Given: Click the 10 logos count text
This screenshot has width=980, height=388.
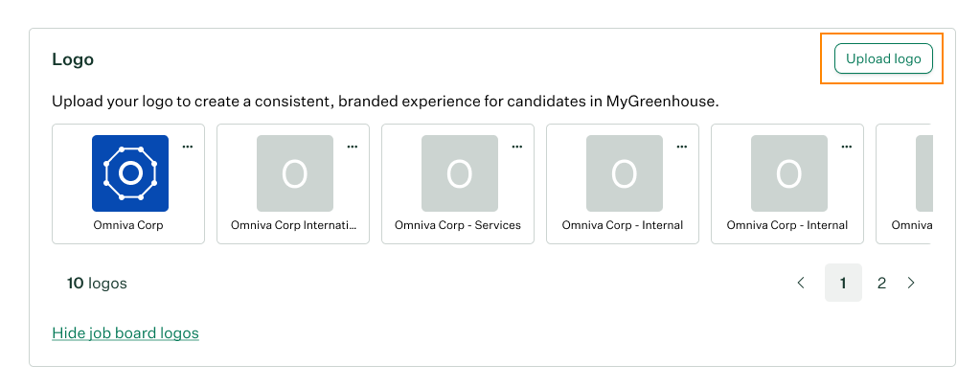Looking at the screenshot, I should coord(97,284).
